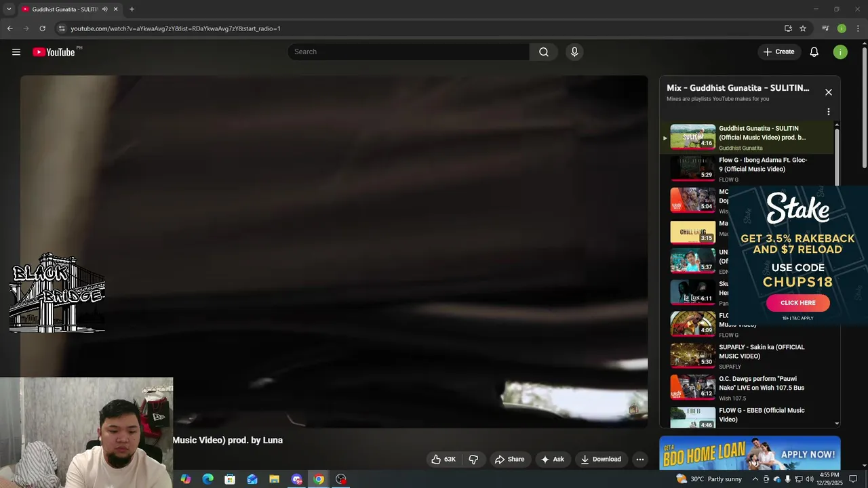Open weather widget showing 30°C Partly sunny

pyautogui.click(x=709, y=479)
